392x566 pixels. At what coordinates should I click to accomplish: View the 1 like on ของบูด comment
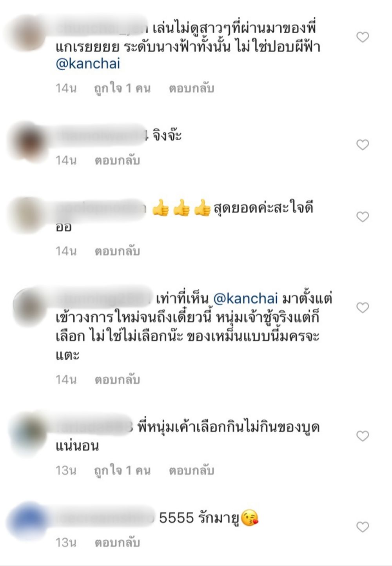tap(122, 470)
